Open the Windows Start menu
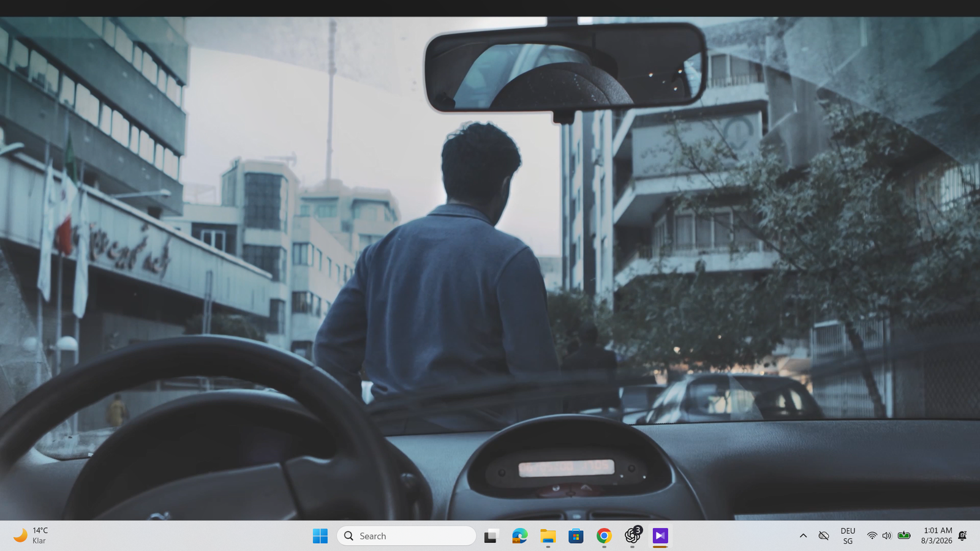 click(320, 536)
